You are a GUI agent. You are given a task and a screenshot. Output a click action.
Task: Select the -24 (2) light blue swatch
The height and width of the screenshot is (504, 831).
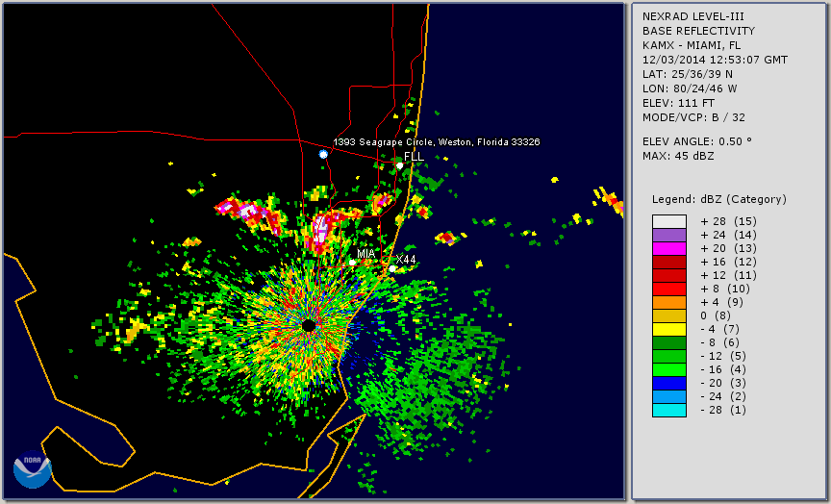point(669,397)
